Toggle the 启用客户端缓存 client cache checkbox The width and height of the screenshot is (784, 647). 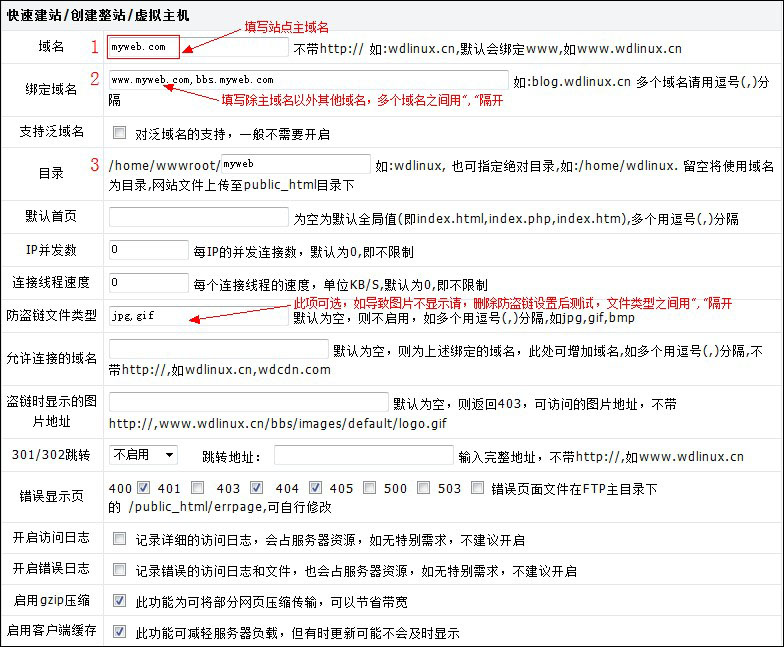coord(120,632)
